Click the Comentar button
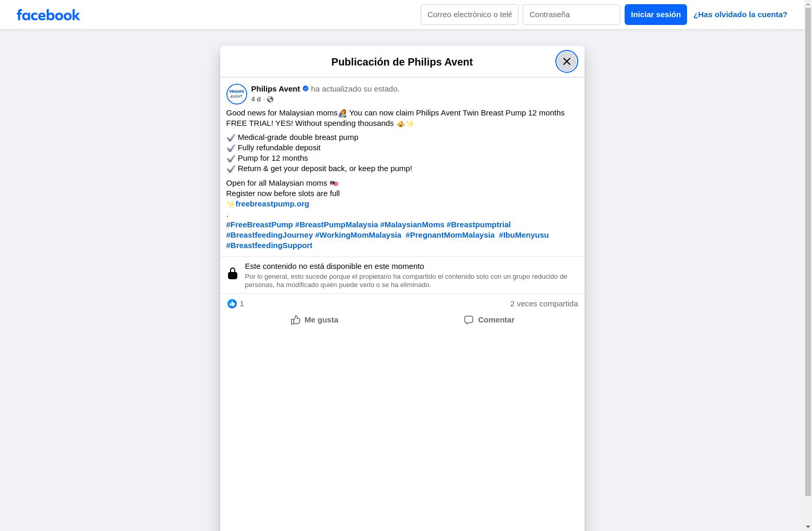812x531 pixels. point(489,320)
